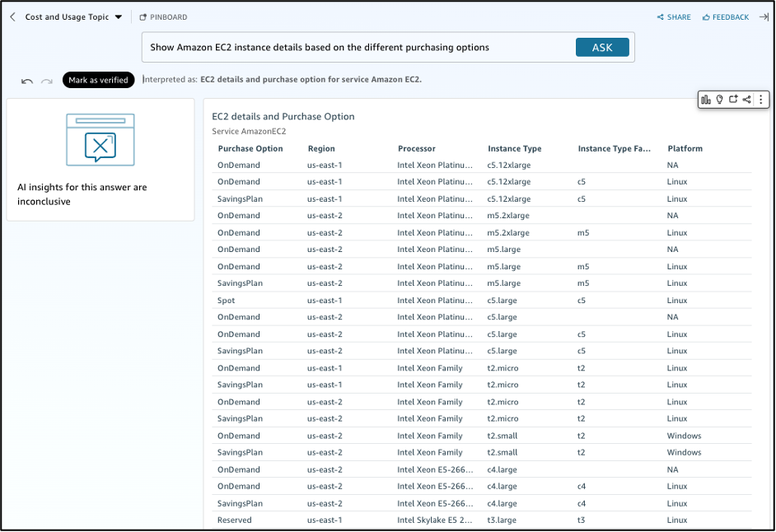Redo using the forward-curved arrow icon
Image resolution: width=776 pixels, height=532 pixels.
[46, 80]
